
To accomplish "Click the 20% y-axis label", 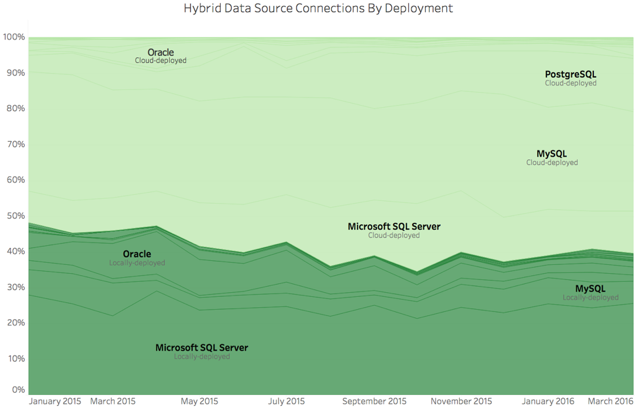I will pos(16,323).
